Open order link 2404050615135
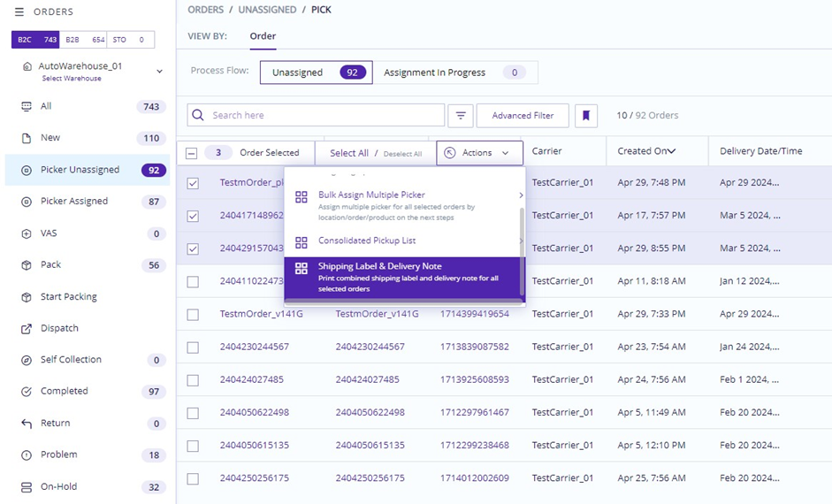This screenshot has width=832, height=504. [x=255, y=445]
